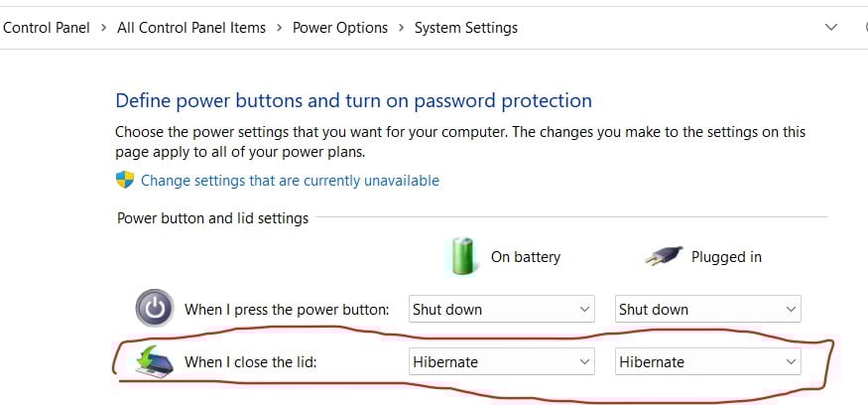
Task: Expand the chevron after Power Options breadcrumb
Action: click(x=401, y=28)
